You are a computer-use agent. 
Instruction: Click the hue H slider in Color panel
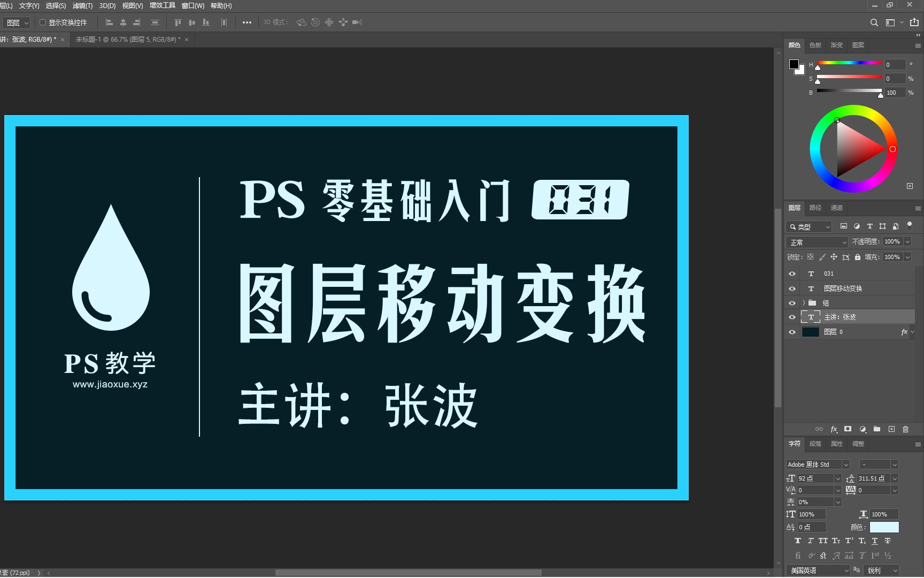click(x=849, y=63)
